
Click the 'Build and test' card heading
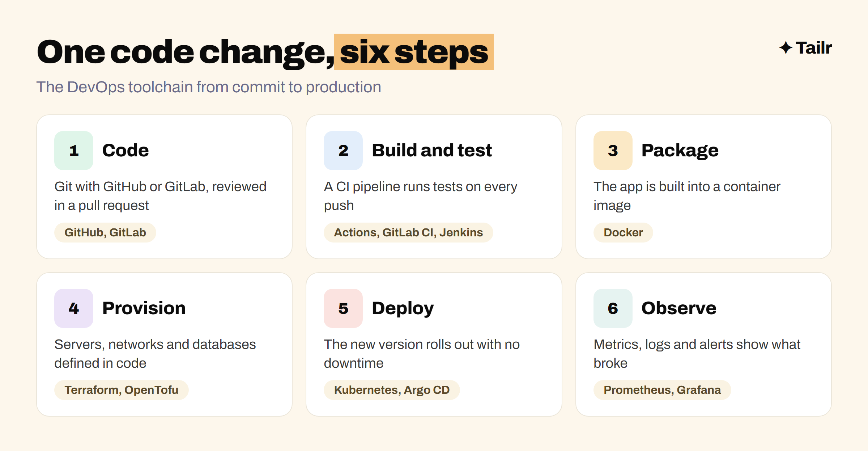pos(432,151)
